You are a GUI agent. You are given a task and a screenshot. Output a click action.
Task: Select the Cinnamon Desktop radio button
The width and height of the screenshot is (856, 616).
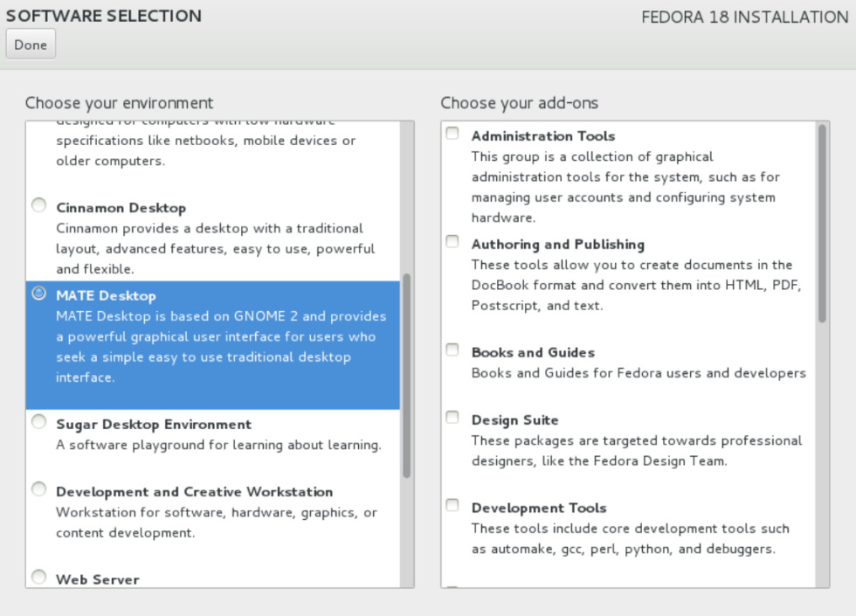pyautogui.click(x=38, y=204)
